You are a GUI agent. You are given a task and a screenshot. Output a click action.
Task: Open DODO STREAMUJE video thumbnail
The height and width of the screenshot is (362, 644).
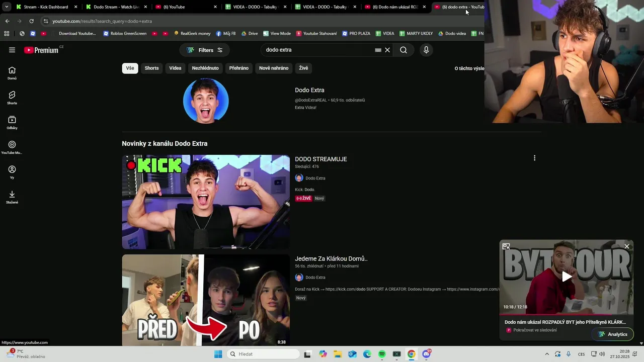206,202
